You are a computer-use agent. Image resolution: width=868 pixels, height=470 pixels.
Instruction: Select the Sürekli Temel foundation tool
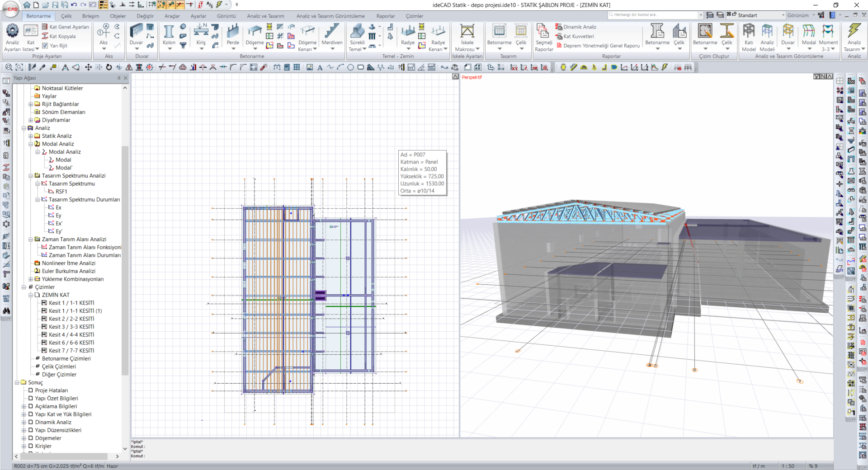[357, 36]
